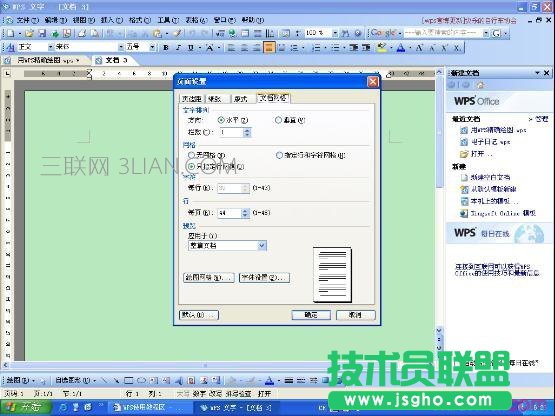This screenshot has width=555, height=416.
Task: Click the highlighted justify alignment icon
Action: pos(269,47)
